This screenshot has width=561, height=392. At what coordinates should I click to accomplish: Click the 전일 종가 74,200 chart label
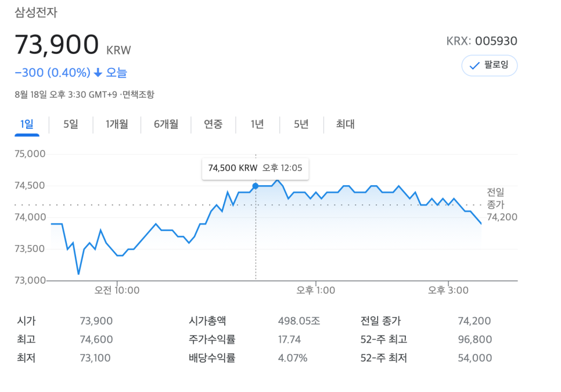point(502,204)
